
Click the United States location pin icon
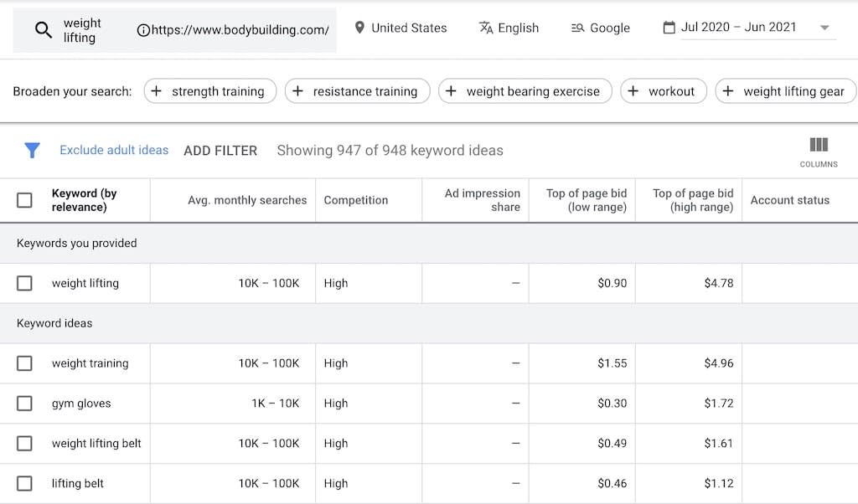(359, 28)
